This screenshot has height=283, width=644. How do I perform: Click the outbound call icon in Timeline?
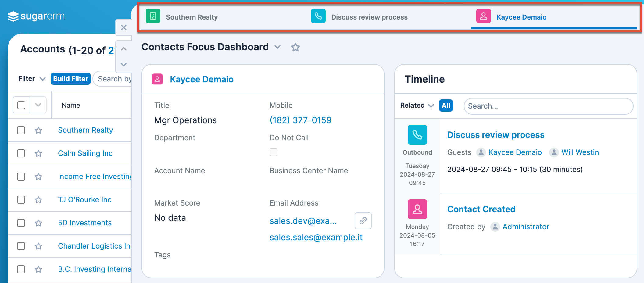(x=417, y=135)
